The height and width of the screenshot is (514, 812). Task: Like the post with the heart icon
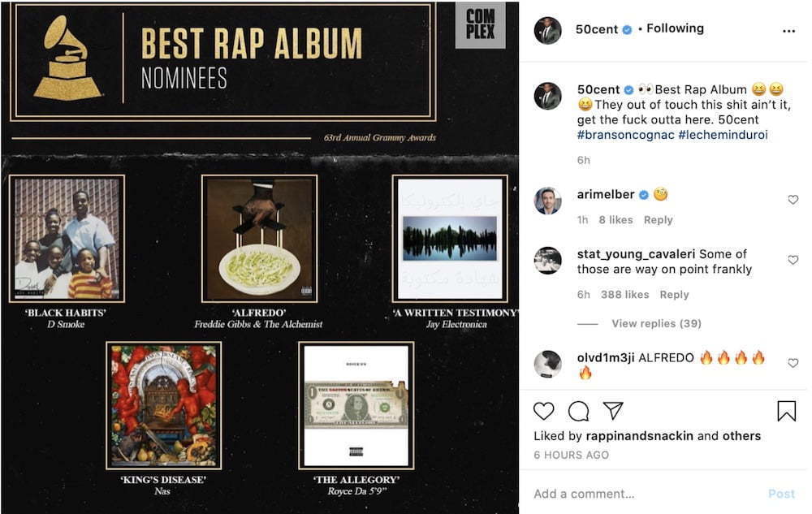point(544,411)
